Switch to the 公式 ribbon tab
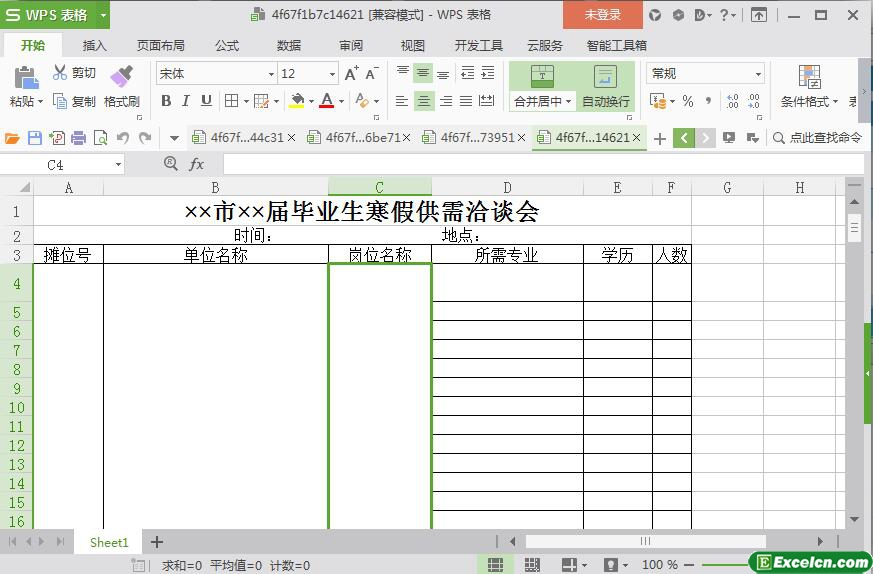The width and height of the screenshot is (873, 574). pos(227,46)
